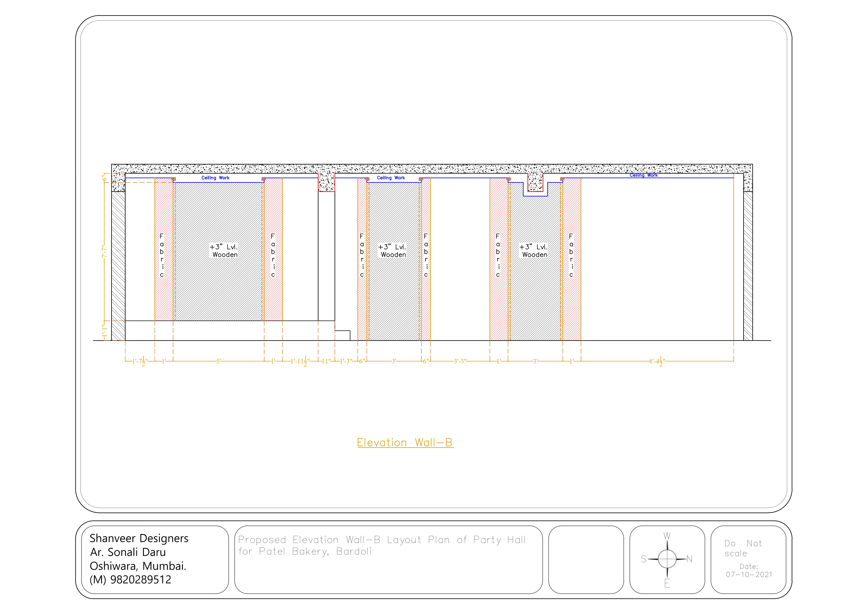This screenshot has width=868, height=614.
Task: Select the 5' horizontal dimension text
Action: pyautogui.click(x=218, y=361)
